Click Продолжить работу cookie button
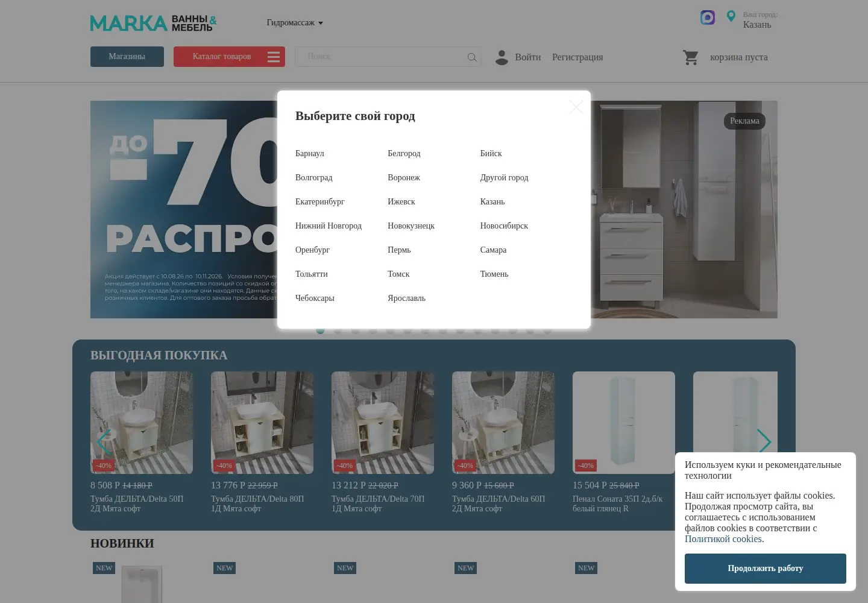The height and width of the screenshot is (603, 868). coord(766,569)
